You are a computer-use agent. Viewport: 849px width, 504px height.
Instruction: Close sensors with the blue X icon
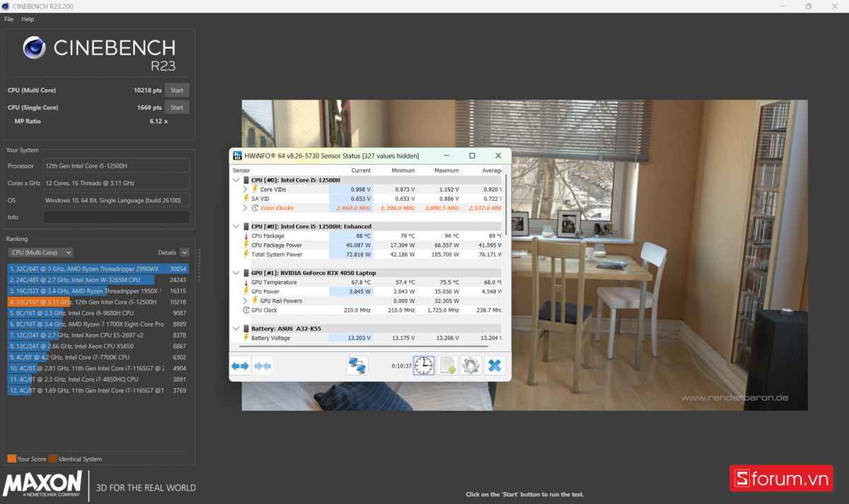coord(495,365)
